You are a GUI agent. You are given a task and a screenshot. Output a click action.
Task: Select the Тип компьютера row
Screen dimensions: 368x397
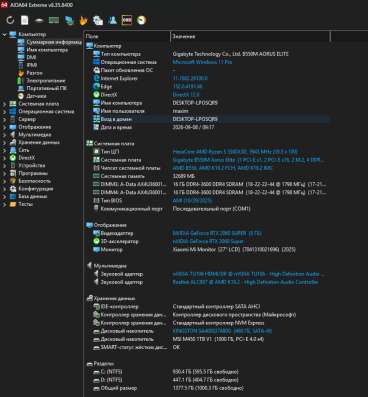pos(210,54)
